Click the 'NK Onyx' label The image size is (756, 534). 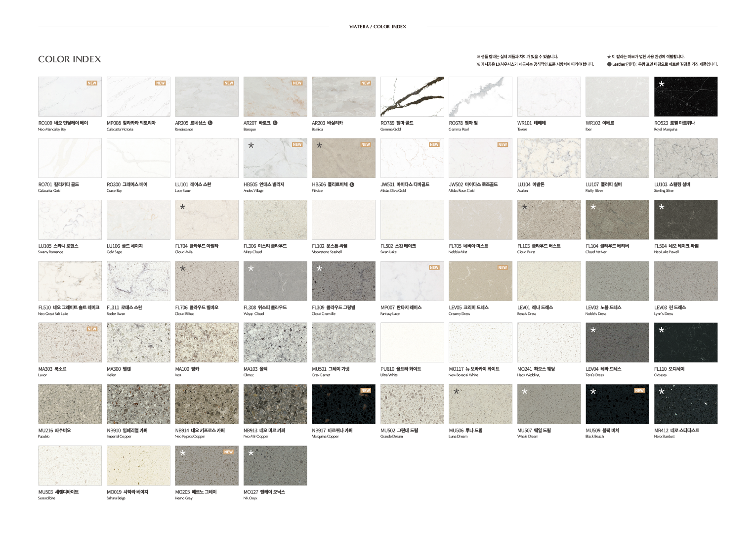[x=251, y=498]
